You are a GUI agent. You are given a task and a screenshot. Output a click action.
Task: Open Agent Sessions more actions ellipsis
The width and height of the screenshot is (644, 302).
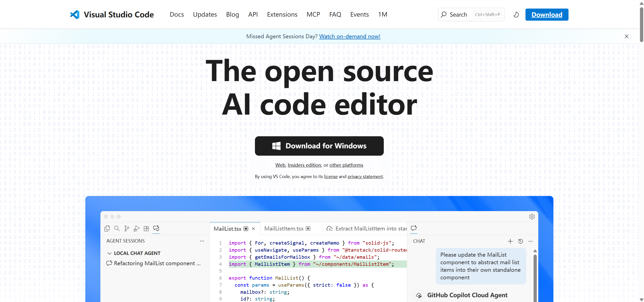202,241
